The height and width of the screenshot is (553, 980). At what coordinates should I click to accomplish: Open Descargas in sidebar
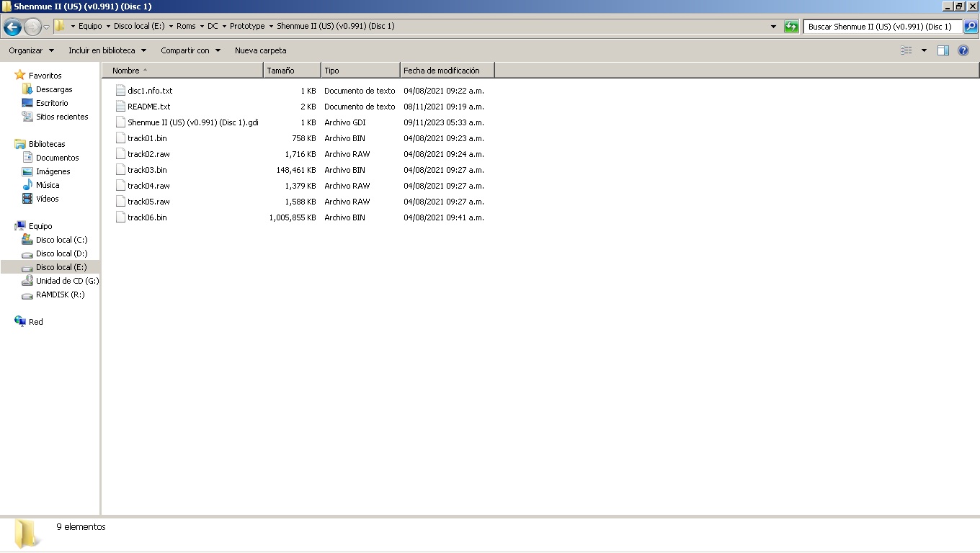pos(54,89)
